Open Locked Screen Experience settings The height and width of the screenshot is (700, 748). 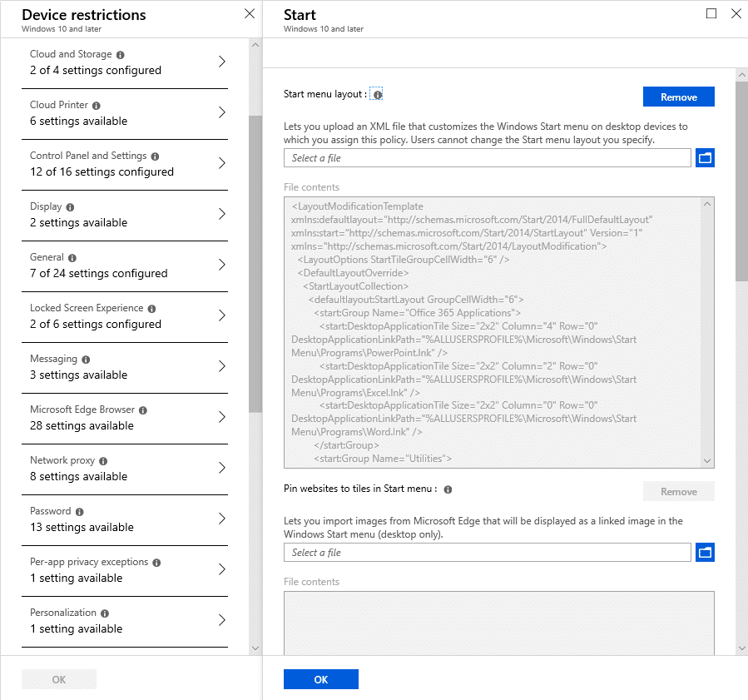(x=125, y=316)
